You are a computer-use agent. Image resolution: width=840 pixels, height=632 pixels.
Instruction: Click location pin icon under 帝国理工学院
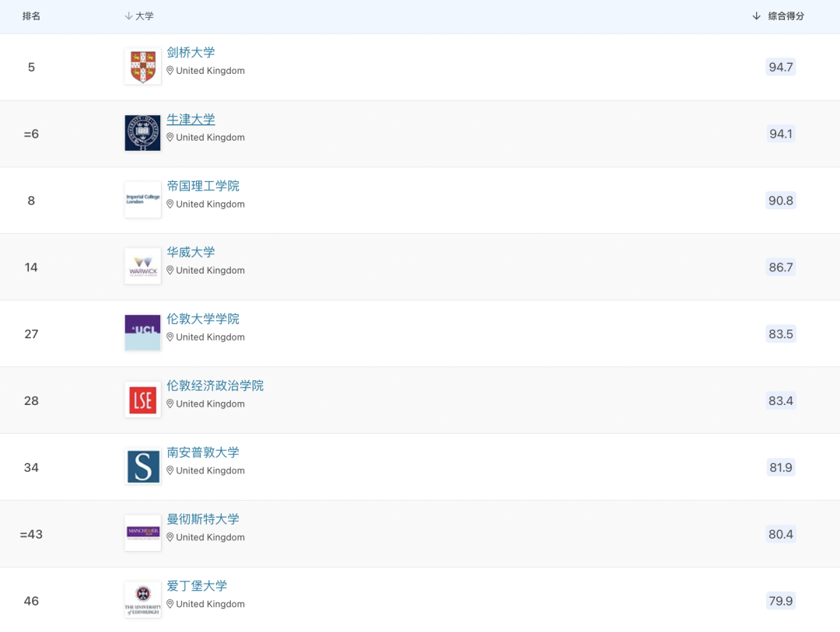170,204
